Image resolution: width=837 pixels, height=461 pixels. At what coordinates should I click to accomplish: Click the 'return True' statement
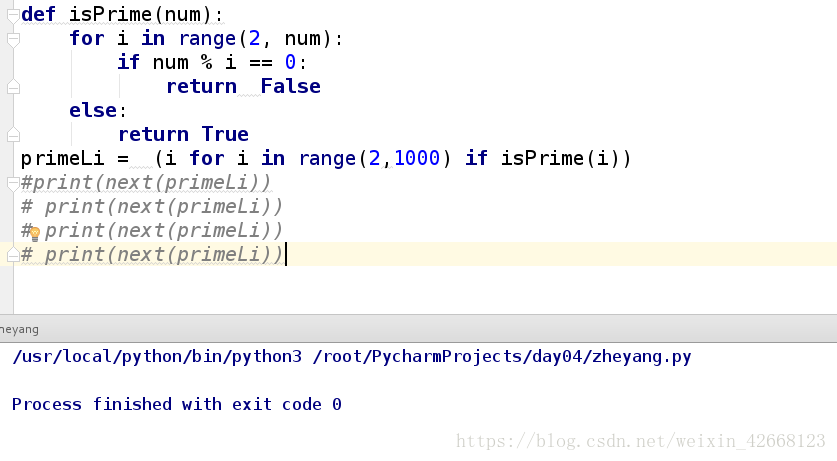[x=184, y=134]
